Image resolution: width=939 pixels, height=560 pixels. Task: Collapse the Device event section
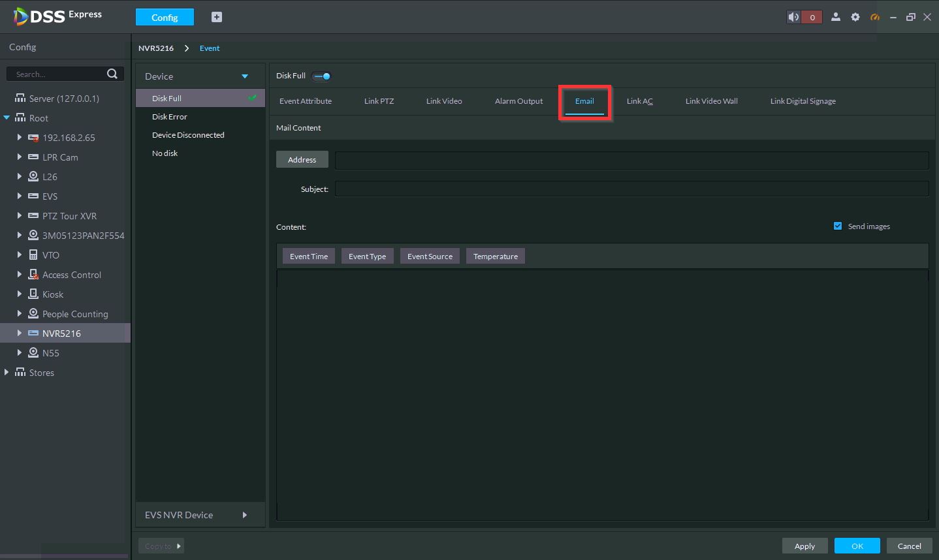coord(245,76)
